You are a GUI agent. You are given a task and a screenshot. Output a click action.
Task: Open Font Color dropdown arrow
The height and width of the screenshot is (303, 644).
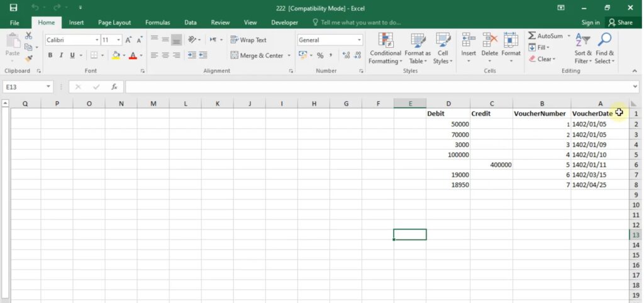click(x=141, y=55)
